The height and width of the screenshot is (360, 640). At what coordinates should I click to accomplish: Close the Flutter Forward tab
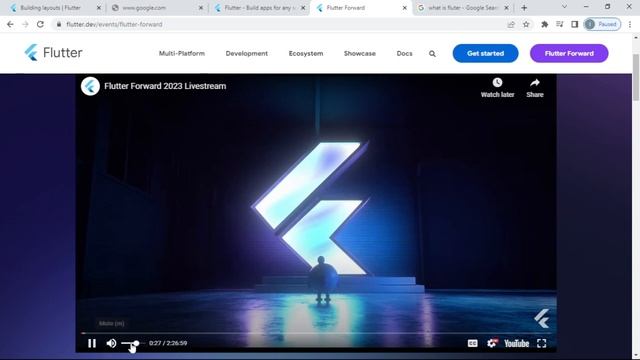[404, 8]
